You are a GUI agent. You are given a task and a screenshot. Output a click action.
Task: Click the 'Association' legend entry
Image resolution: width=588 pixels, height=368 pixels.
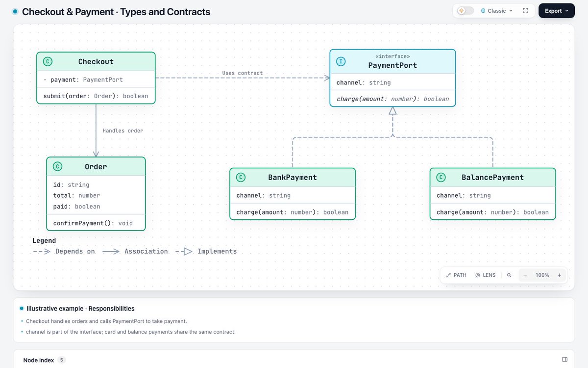click(x=135, y=251)
